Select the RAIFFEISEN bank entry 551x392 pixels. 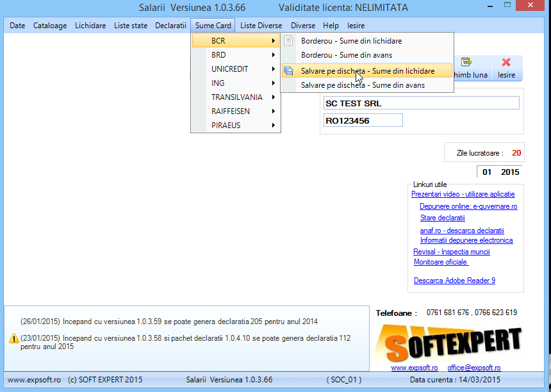pyautogui.click(x=235, y=111)
